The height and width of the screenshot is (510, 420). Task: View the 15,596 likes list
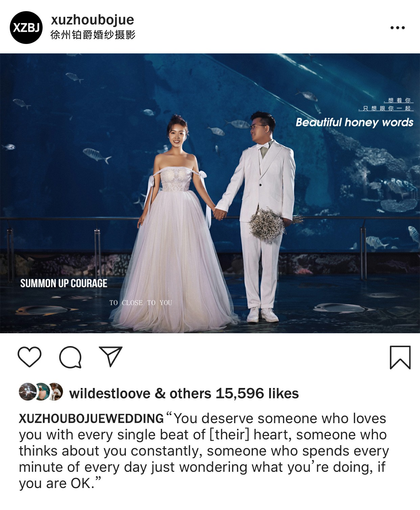tap(257, 394)
